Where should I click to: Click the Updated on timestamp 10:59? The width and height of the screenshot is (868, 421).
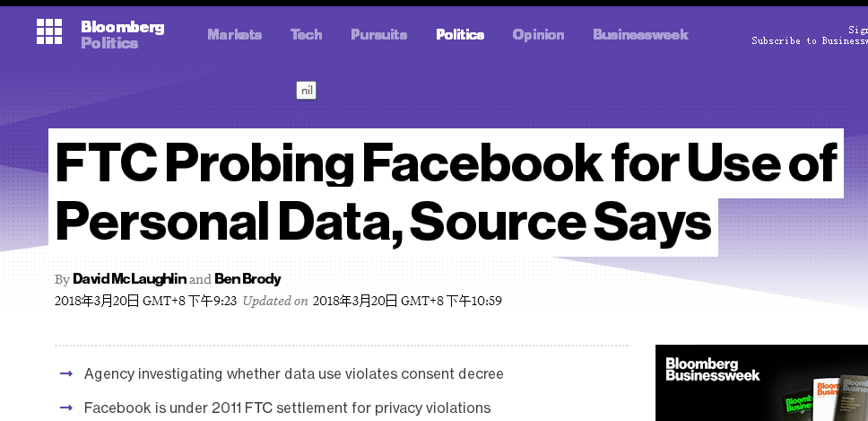pos(407,301)
